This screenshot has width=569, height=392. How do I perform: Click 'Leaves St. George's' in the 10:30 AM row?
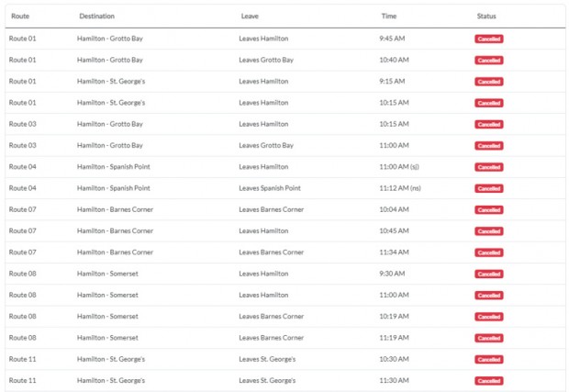pos(268,359)
